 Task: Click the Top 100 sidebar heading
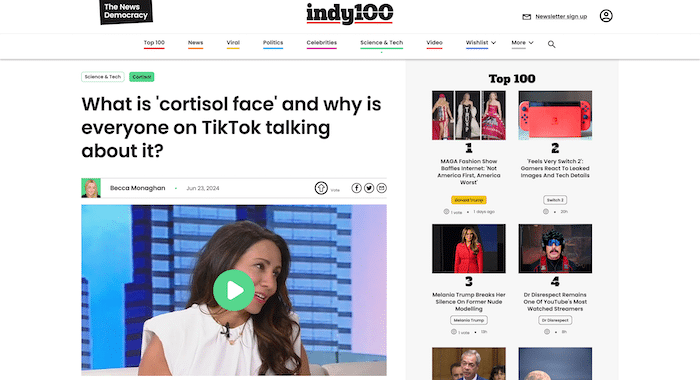512,79
